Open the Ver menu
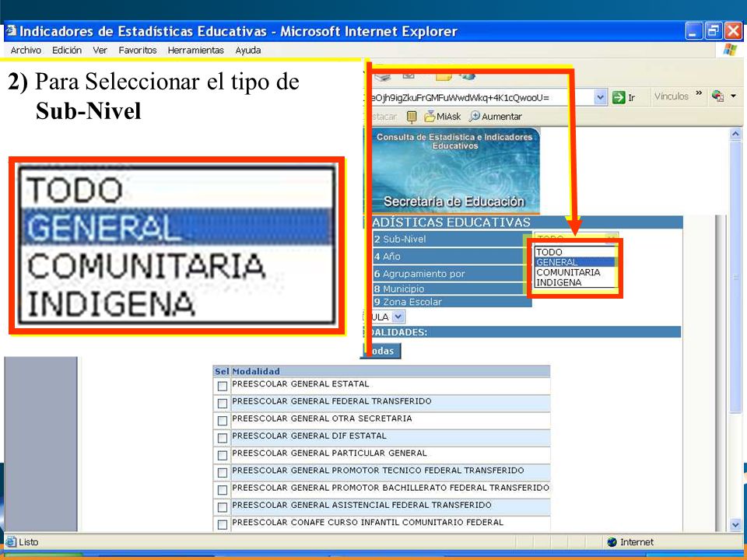Screen dimensions: 747x560 100,50
